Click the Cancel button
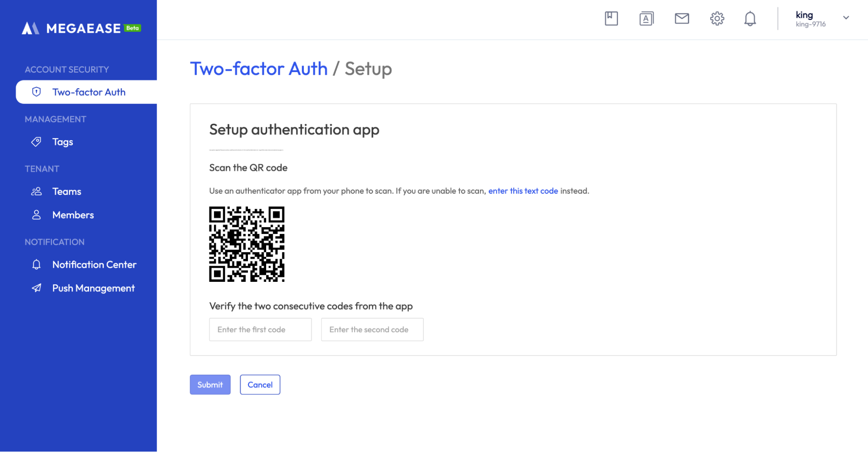The image size is (868, 452). tap(260, 385)
